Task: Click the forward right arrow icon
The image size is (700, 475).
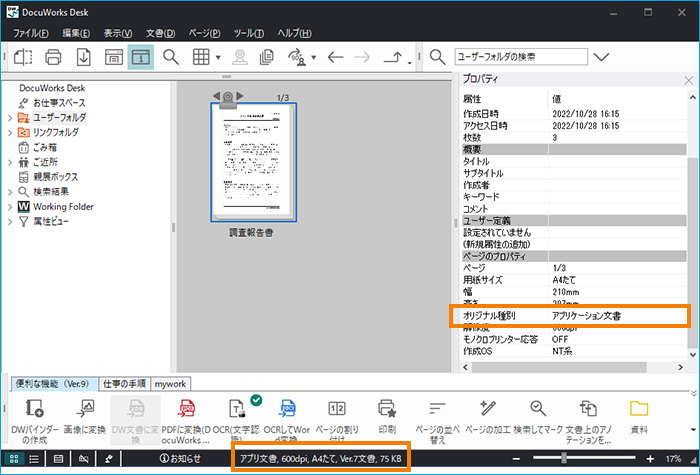Action: pos(362,57)
